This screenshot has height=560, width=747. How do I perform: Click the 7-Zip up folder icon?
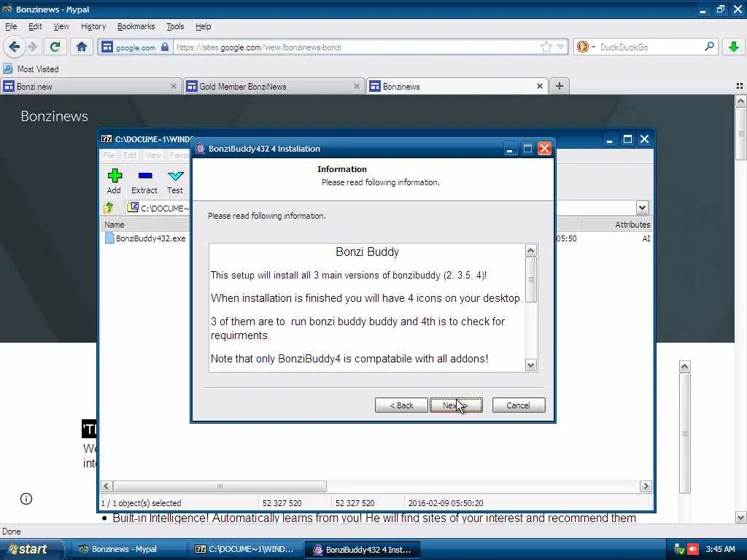[109, 208]
